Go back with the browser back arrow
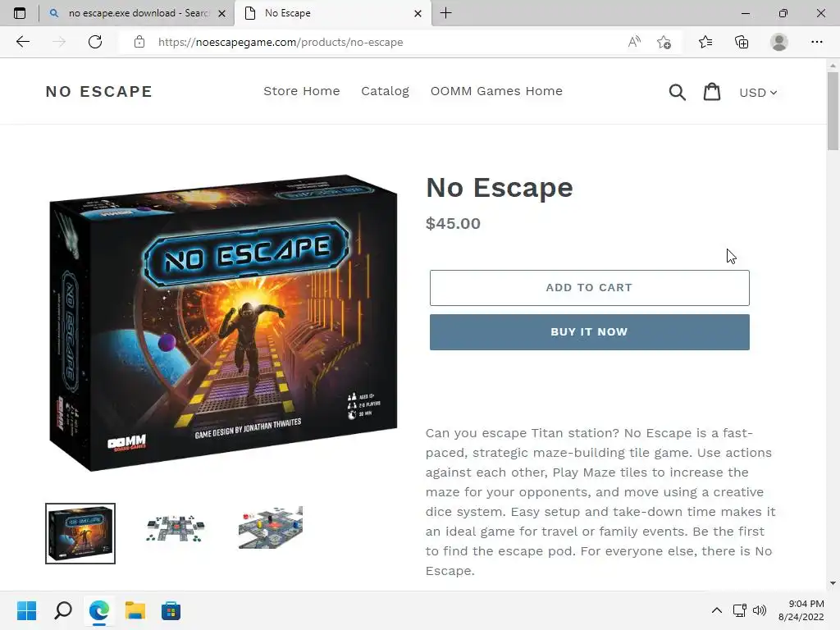The image size is (840, 630). (x=22, y=42)
